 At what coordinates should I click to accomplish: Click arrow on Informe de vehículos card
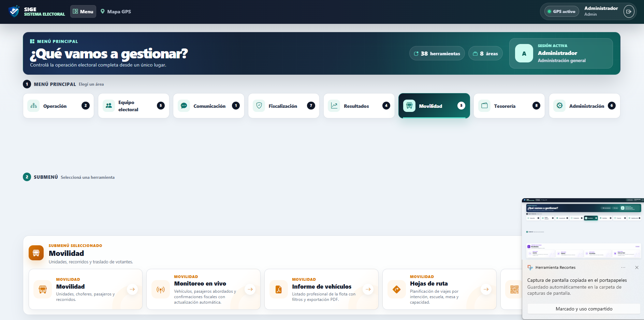[x=368, y=289]
